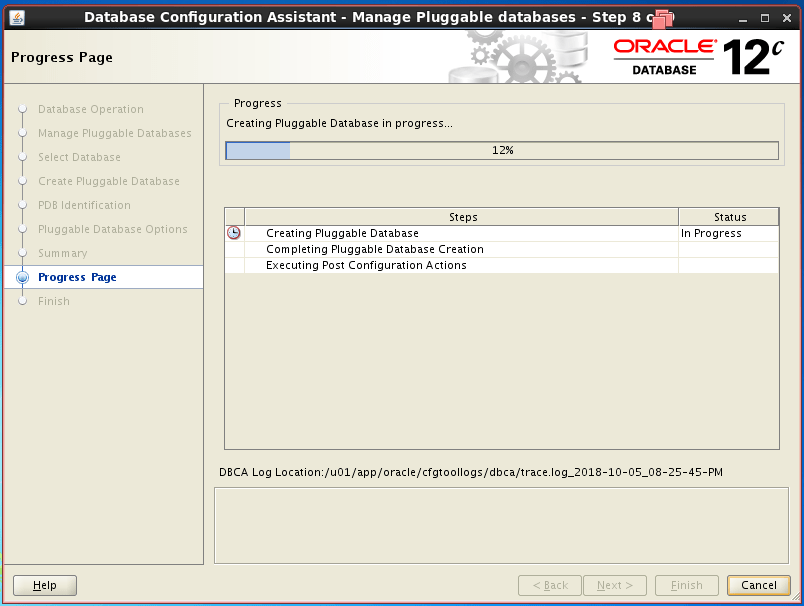Select the Executing Post Configuration Actions row

click(365, 265)
